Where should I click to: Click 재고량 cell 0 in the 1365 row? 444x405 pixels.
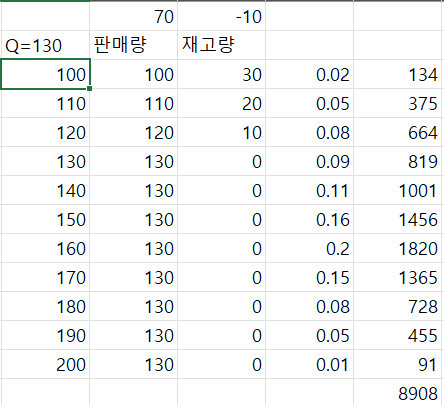pos(221,277)
